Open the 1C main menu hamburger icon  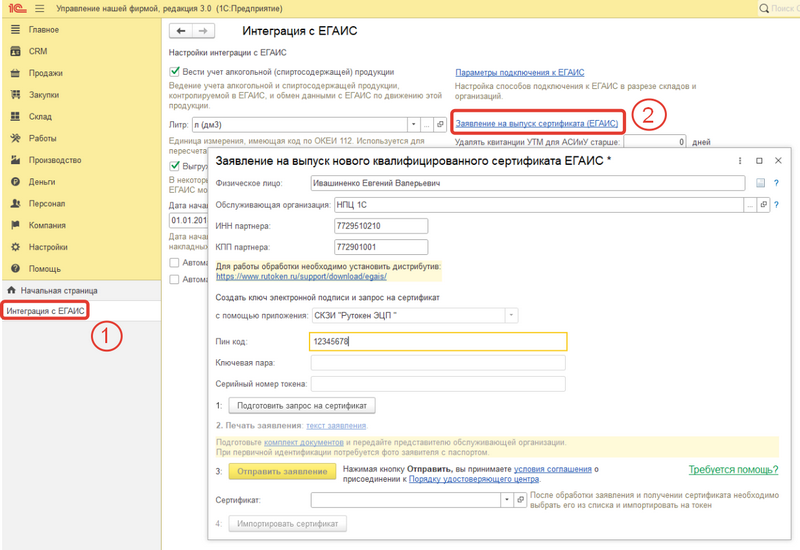[x=39, y=8]
